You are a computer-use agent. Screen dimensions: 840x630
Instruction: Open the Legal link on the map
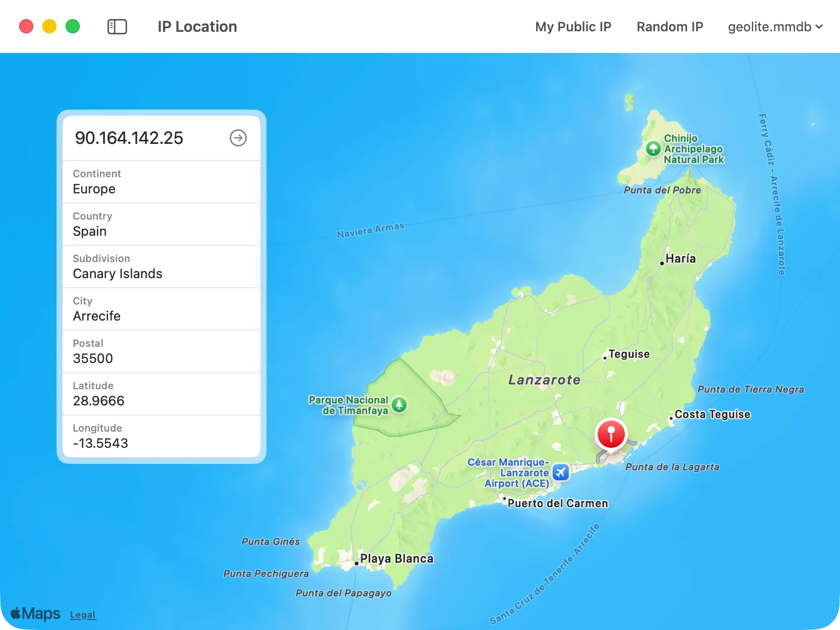[83, 615]
